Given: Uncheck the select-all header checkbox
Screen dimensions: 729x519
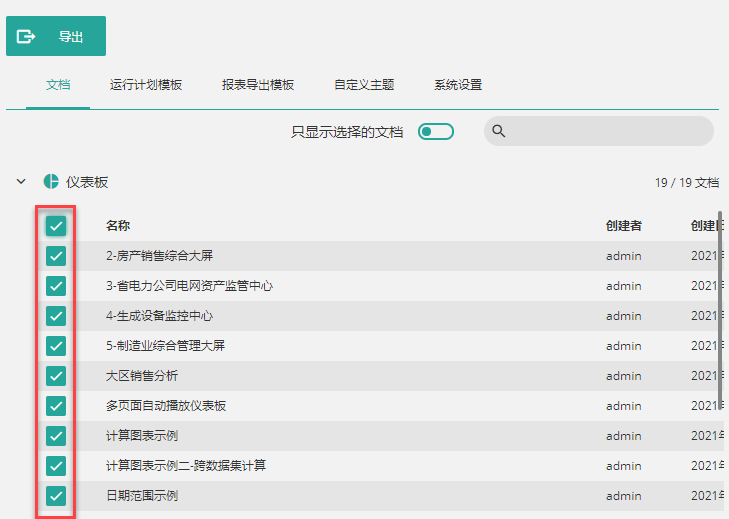Looking at the screenshot, I should click(56, 226).
